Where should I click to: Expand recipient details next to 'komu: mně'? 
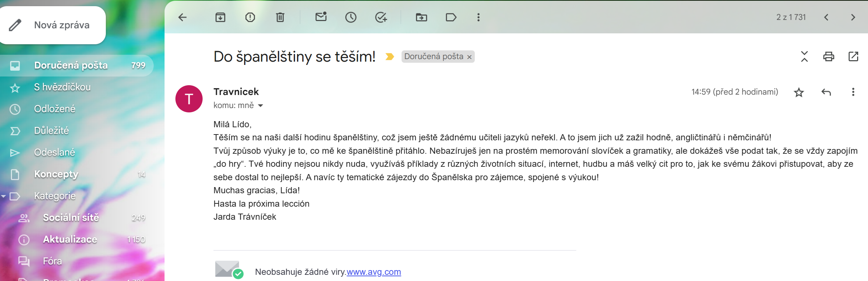point(260,106)
